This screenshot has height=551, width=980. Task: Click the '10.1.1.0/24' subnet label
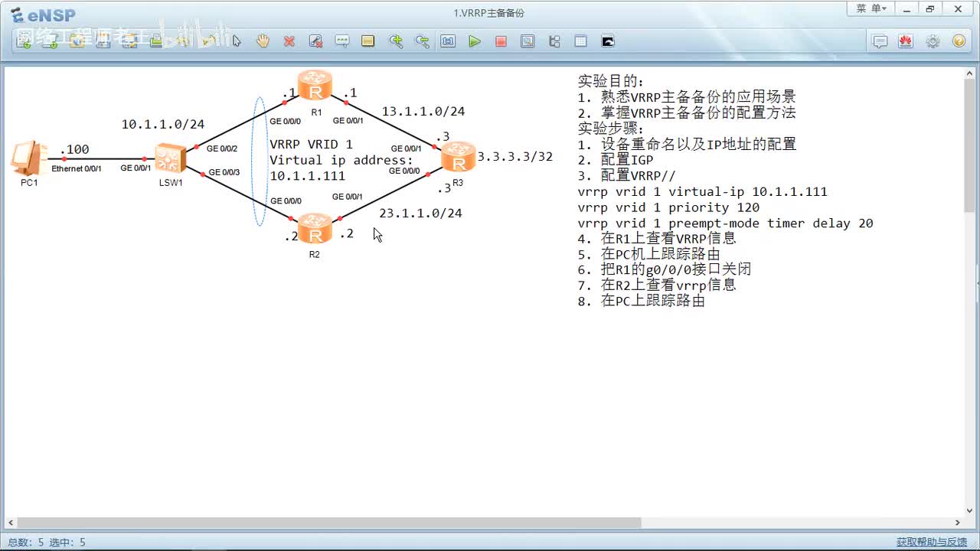(x=163, y=124)
